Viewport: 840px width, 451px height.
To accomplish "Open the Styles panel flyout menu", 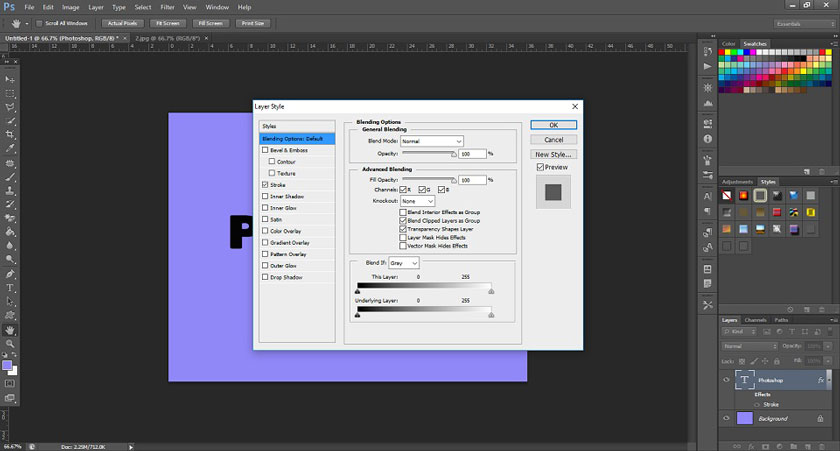I will [834, 182].
